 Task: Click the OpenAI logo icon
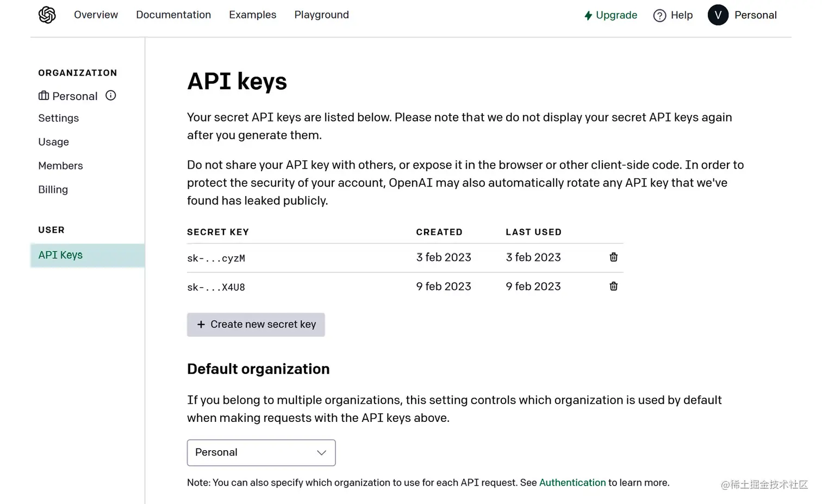coord(47,15)
